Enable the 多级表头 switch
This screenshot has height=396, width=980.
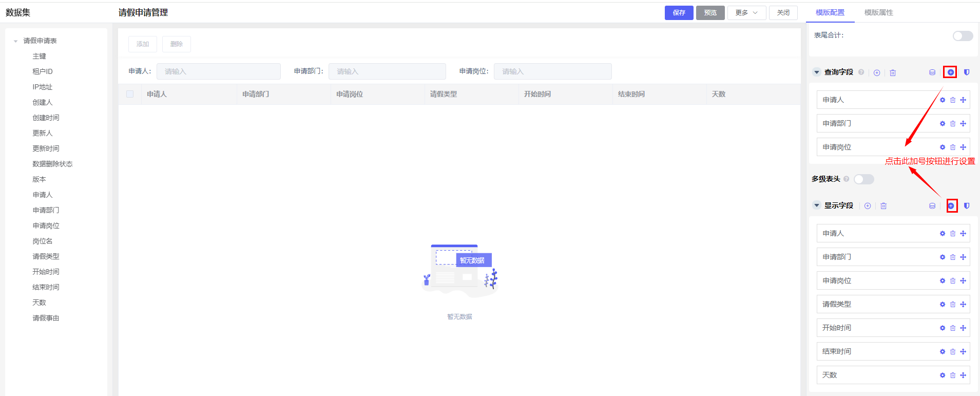[863, 179]
